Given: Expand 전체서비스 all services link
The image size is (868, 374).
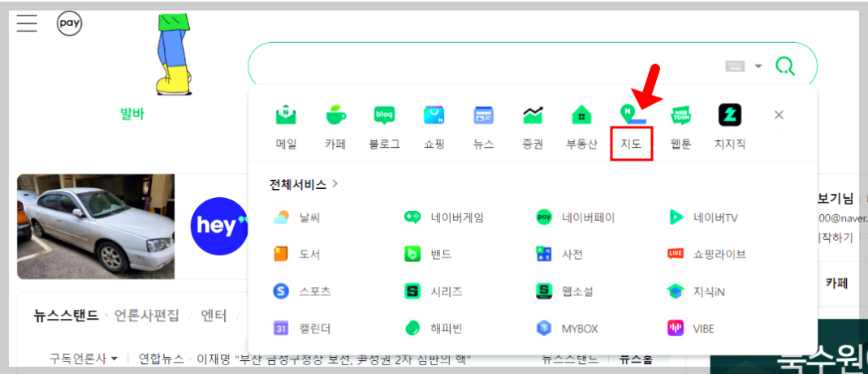Looking at the screenshot, I should click(x=304, y=184).
